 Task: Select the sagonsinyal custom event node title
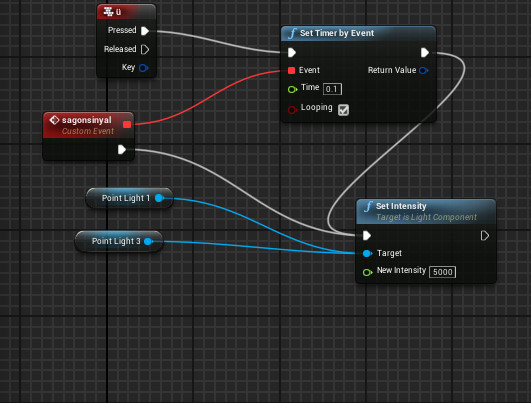pyautogui.click(x=86, y=120)
